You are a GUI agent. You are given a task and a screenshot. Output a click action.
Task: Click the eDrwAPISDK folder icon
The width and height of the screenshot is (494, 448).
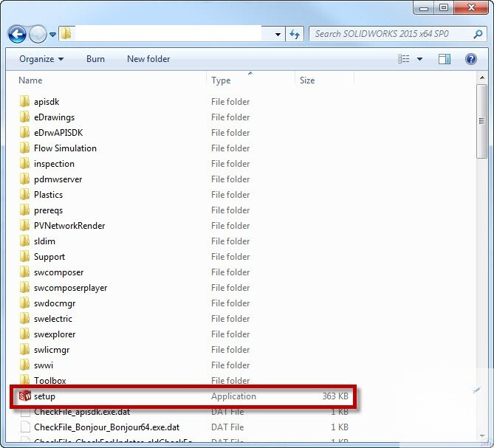coord(24,132)
